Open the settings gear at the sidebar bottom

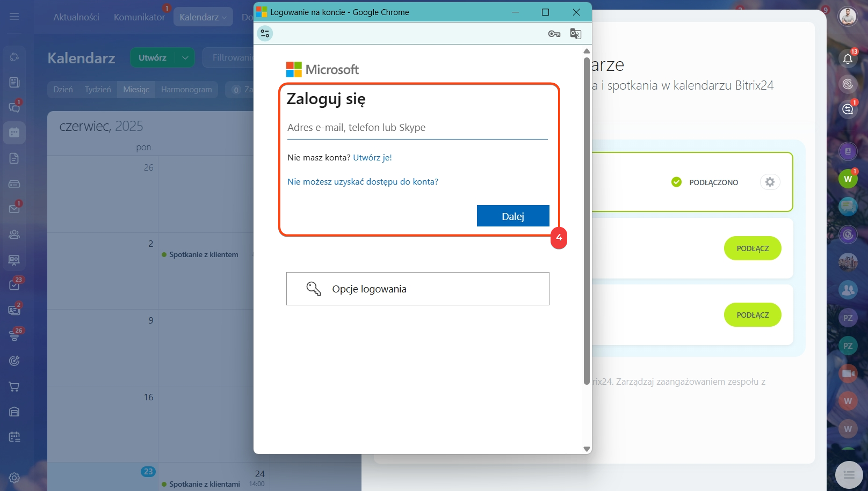click(x=15, y=478)
